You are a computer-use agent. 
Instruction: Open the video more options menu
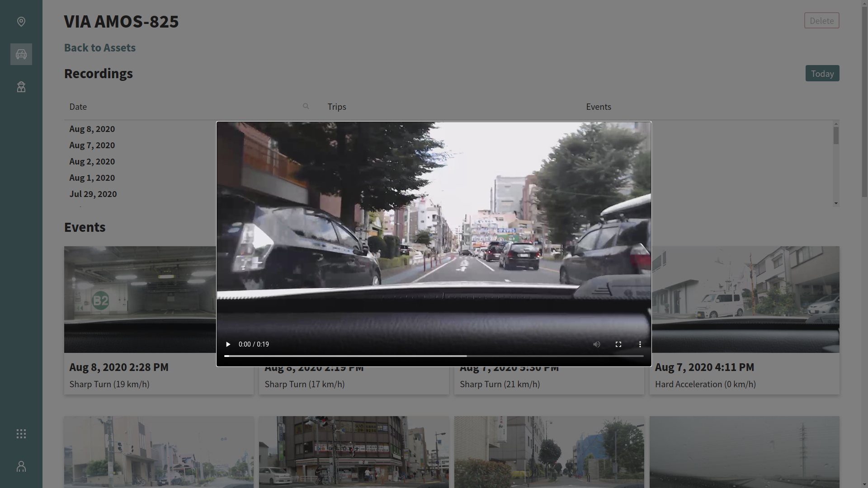[x=640, y=344]
